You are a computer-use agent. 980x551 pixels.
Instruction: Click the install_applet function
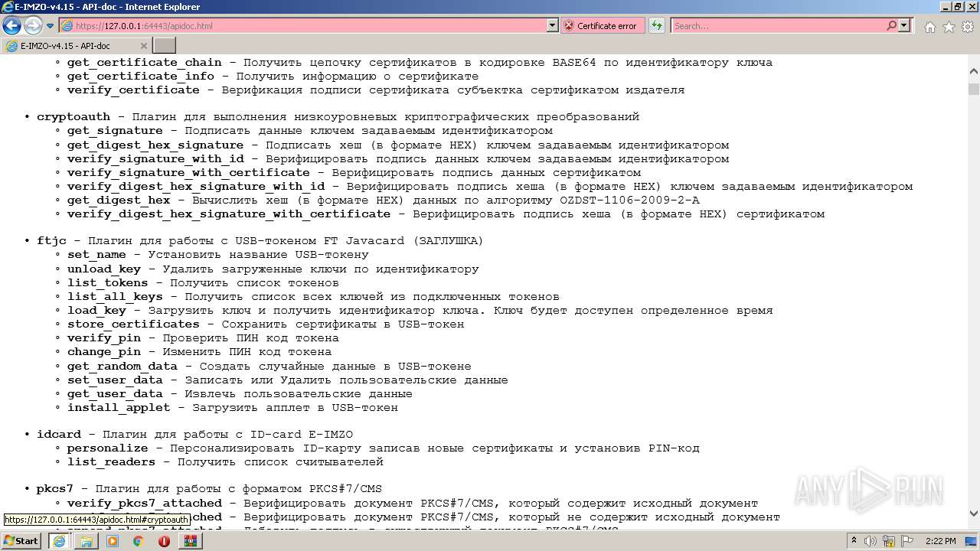pos(119,408)
